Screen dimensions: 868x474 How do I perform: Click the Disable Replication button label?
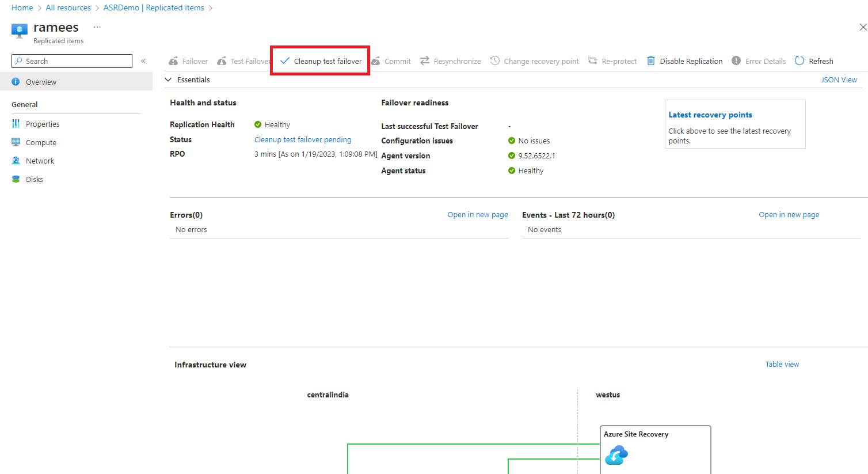pos(691,61)
